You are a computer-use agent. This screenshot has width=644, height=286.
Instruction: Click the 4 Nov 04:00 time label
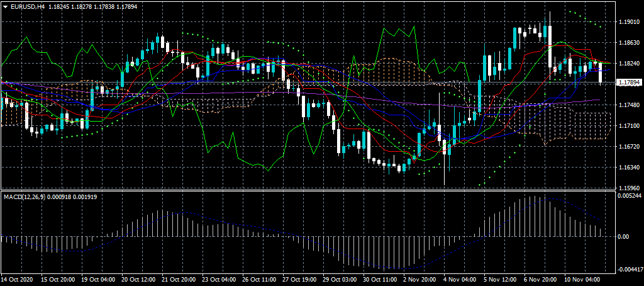click(x=460, y=280)
